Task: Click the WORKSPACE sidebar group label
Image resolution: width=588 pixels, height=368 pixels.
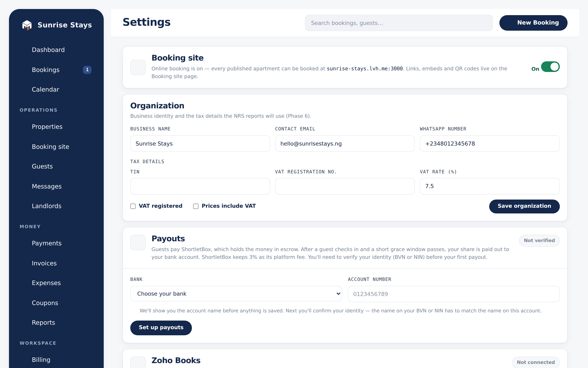Action: pos(38,343)
